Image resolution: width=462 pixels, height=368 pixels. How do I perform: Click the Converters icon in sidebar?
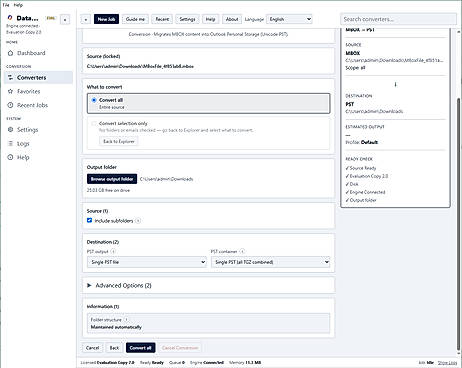click(x=10, y=78)
